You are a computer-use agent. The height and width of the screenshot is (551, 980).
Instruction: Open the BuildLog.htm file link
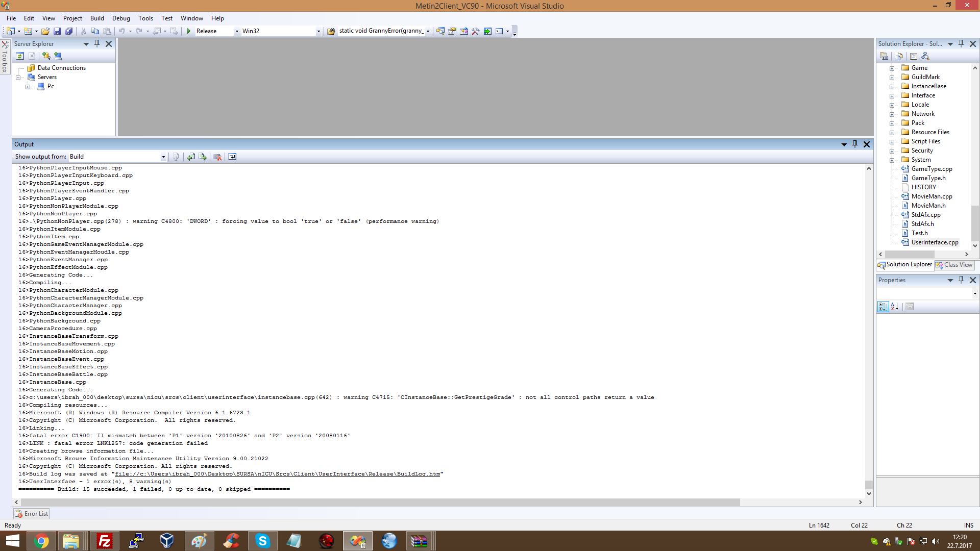(x=277, y=474)
